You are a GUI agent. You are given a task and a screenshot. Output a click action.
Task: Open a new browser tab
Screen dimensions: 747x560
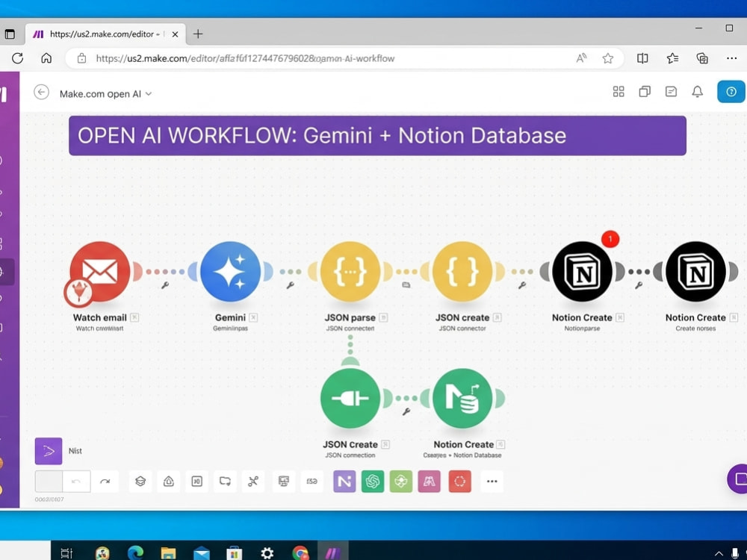(x=198, y=34)
